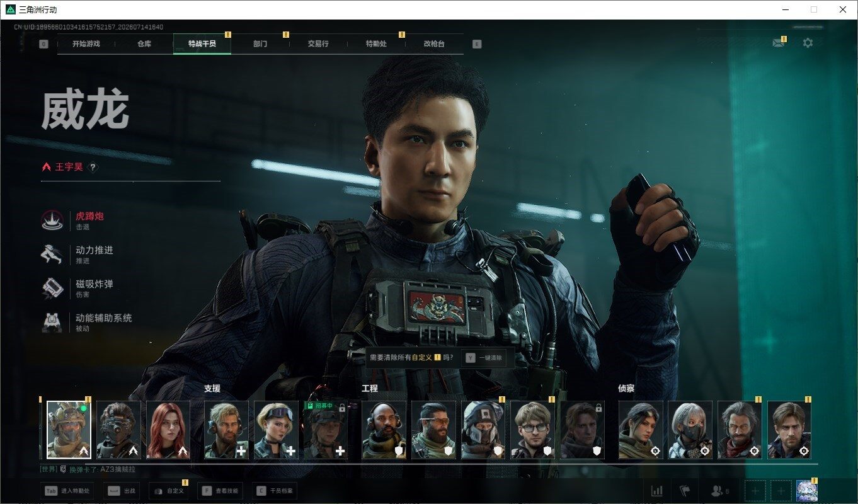This screenshot has height=504, width=858.
Task: Select 动能辅助系统 passive skill icon
Action: [52, 323]
